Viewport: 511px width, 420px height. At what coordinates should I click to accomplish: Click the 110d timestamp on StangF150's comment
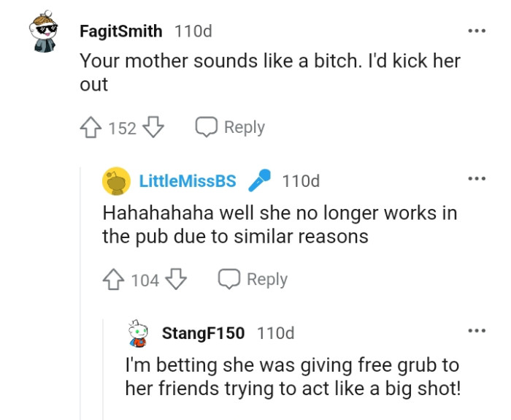point(276,333)
